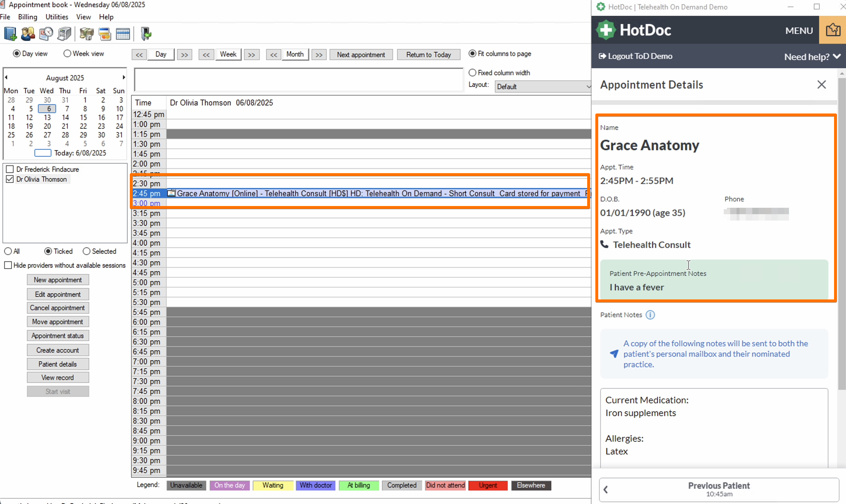Open the Utilities menu
The height and width of the screenshot is (504, 846).
click(x=57, y=17)
